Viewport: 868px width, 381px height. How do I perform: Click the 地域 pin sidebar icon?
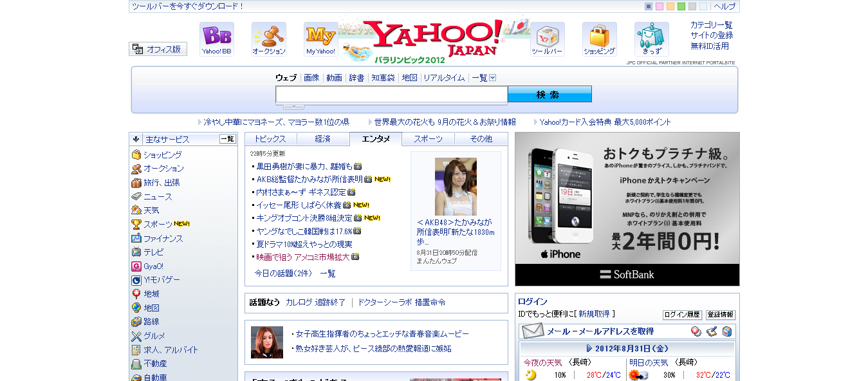point(136,294)
